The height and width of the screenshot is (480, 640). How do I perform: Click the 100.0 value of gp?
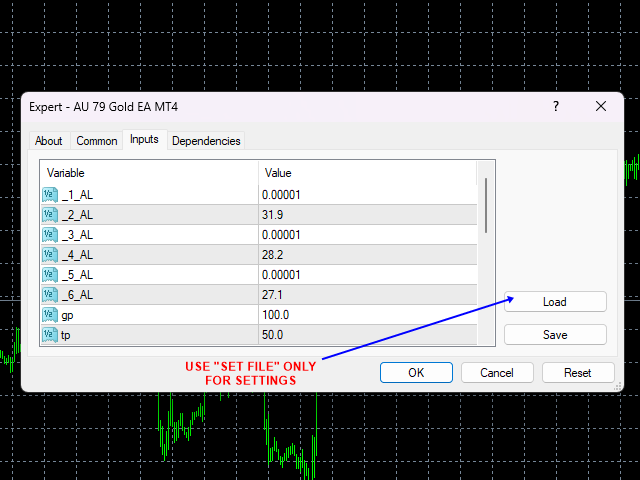pyautogui.click(x=368, y=315)
